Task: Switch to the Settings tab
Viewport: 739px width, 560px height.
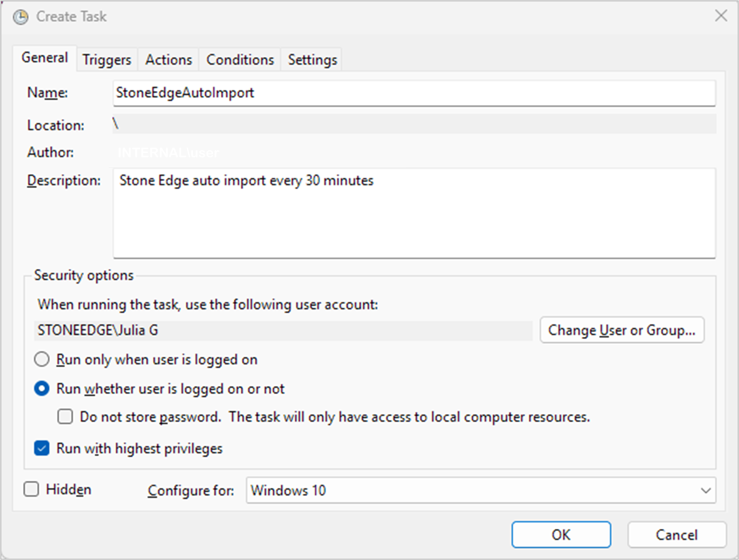Action: (x=312, y=60)
